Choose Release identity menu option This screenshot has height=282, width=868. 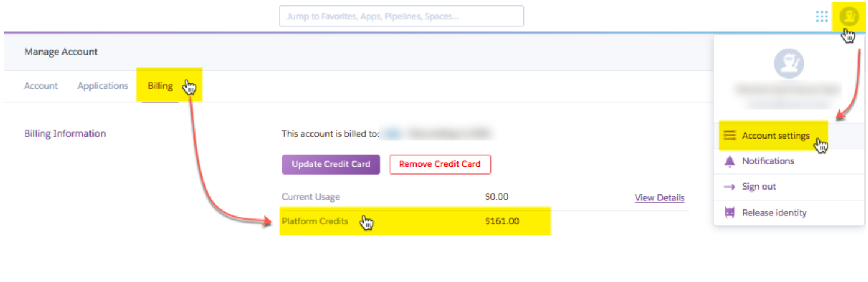click(x=774, y=213)
